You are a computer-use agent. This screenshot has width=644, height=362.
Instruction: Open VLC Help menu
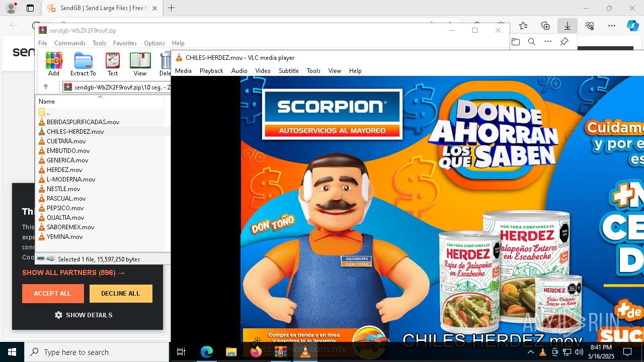pyautogui.click(x=355, y=71)
